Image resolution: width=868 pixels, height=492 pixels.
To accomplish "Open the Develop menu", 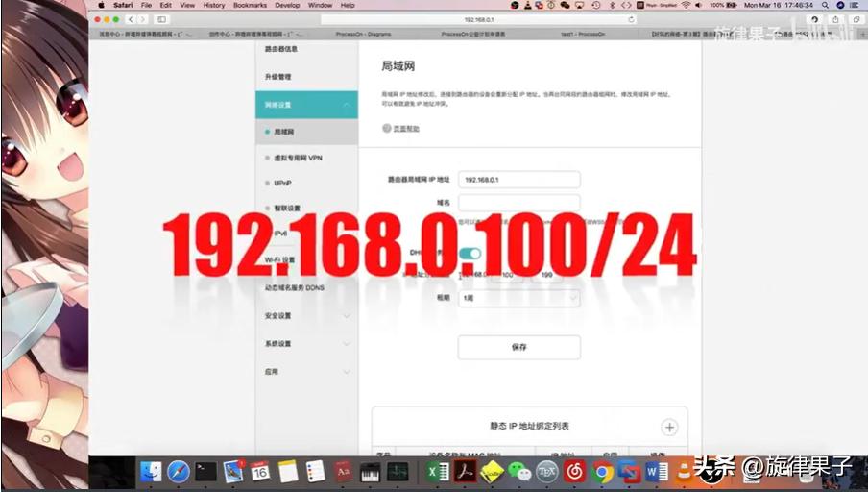I will [287, 5].
